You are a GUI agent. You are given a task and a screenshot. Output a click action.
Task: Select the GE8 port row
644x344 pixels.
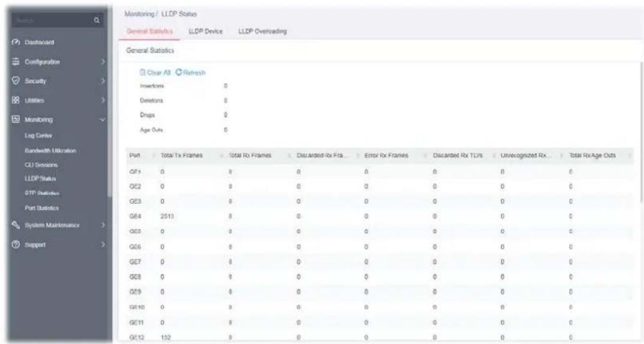click(379, 277)
